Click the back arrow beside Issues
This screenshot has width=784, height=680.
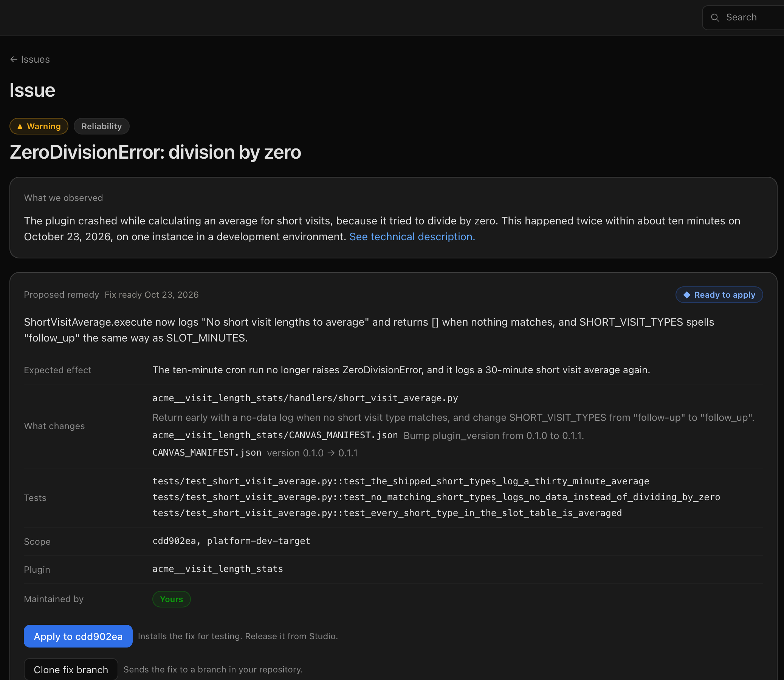(x=14, y=60)
